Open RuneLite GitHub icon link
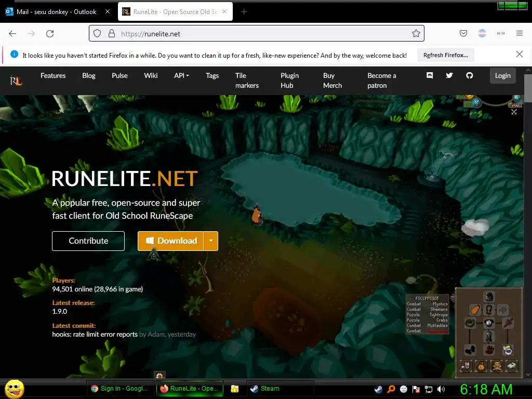Image resolution: width=532 pixels, height=399 pixels. [x=469, y=75]
